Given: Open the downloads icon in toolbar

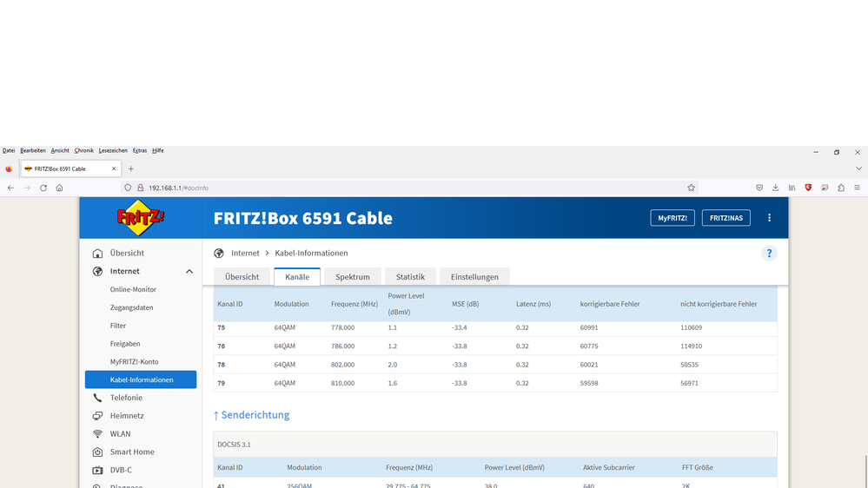Looking at the screenshot, I should pyautogui.click(x=776, y=188).
